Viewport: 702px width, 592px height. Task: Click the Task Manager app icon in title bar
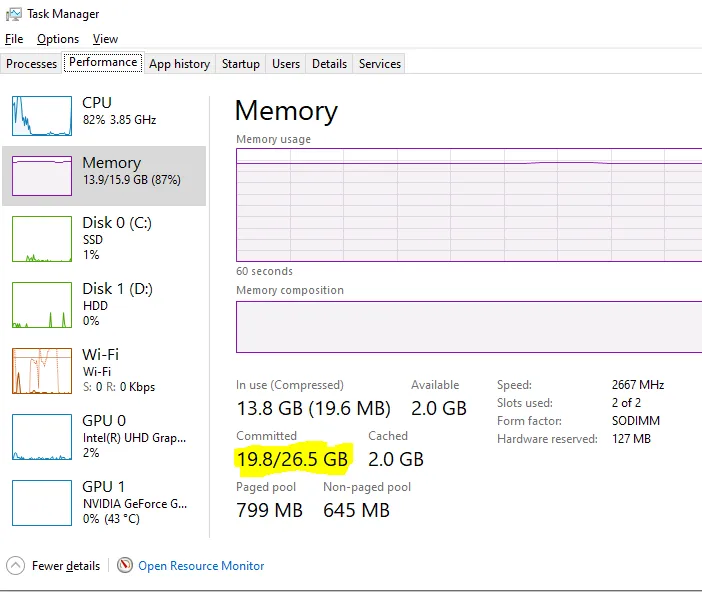tap(13, 14)
